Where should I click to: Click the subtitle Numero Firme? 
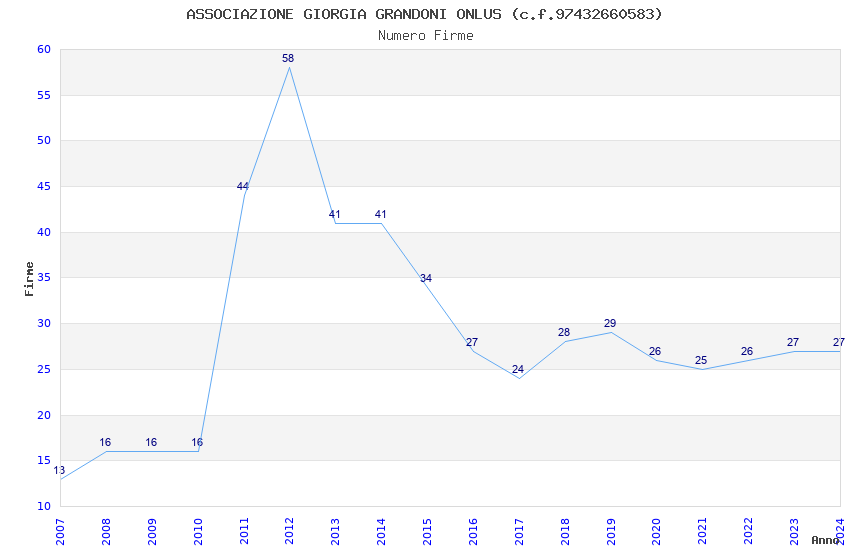point(426,36)
